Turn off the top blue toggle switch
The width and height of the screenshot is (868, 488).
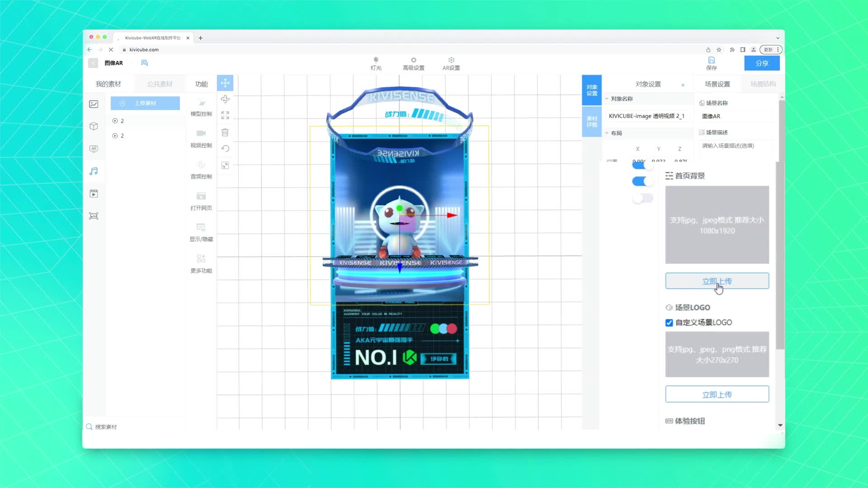642,165
